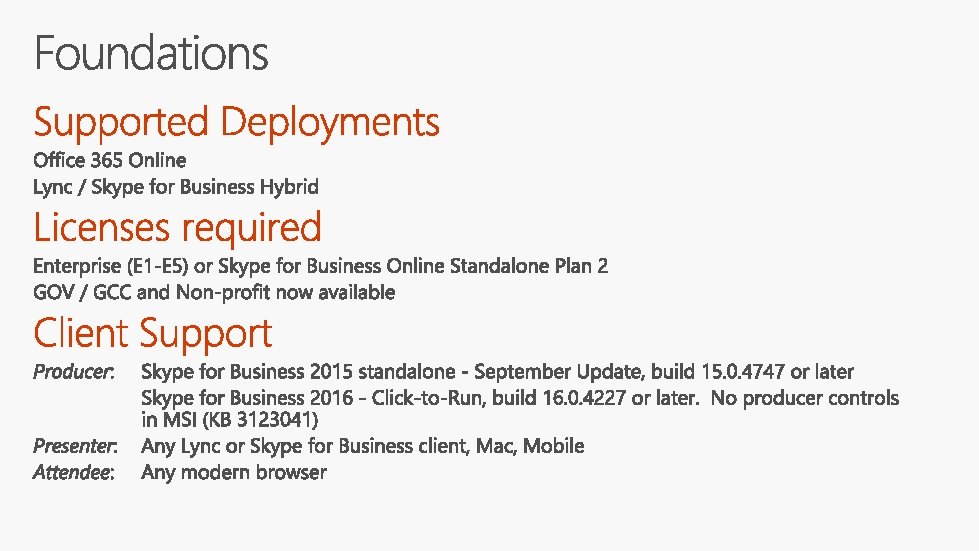Click the KB 3123041 reference
Viewport: 979px width, 551px height.
260,420
